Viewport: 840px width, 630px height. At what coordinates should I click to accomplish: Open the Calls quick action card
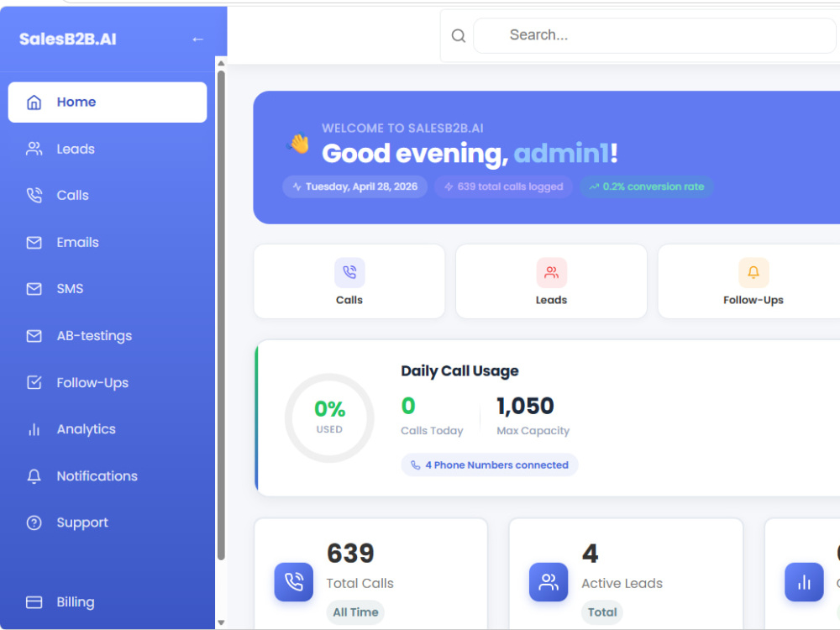[349, 281]
